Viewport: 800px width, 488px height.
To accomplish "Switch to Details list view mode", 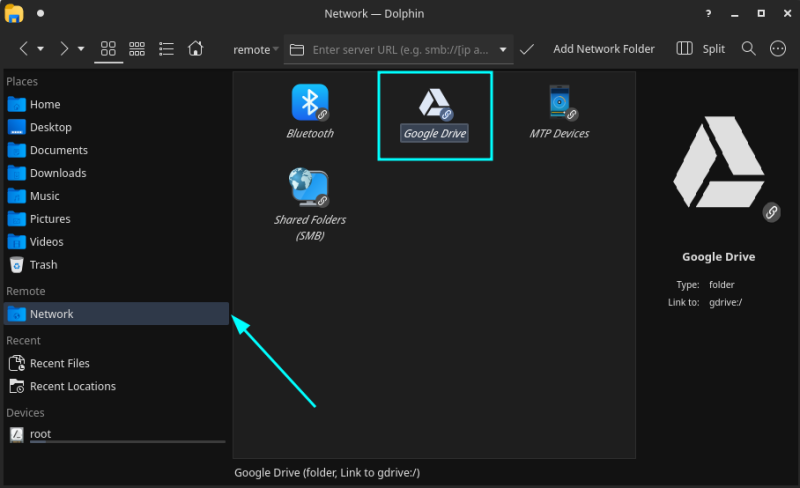I will [x=166, y=49].
